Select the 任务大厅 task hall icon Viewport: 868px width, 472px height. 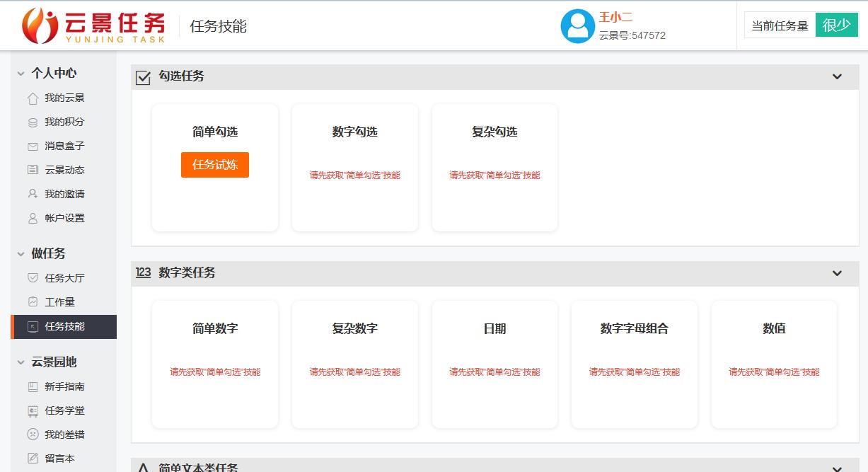pyautogui.click(x=33, y=278)
